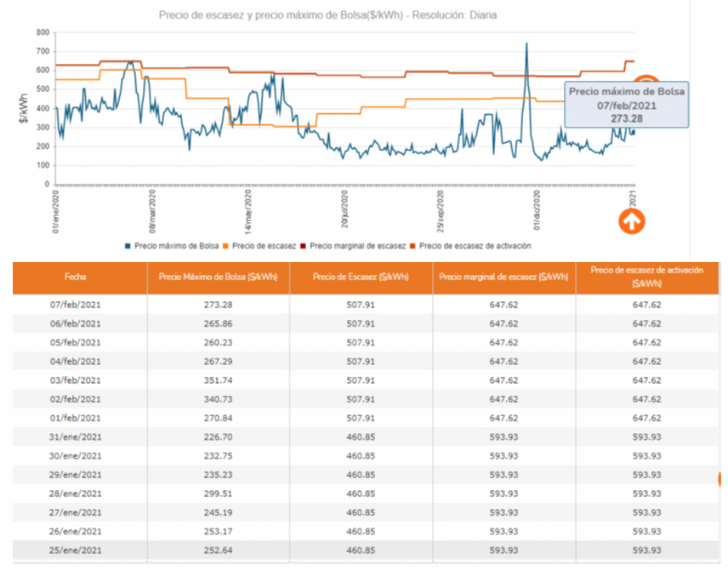This screenshot has width=728, height=571.
Task: Sort by Precio de Escasez column header
Action: coord(361,277)
